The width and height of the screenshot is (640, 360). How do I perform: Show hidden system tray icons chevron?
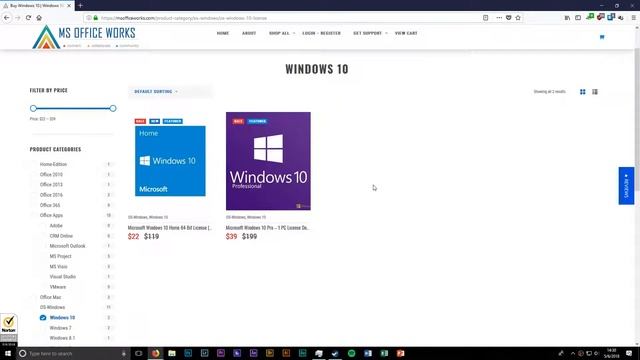tap(573, 353)
